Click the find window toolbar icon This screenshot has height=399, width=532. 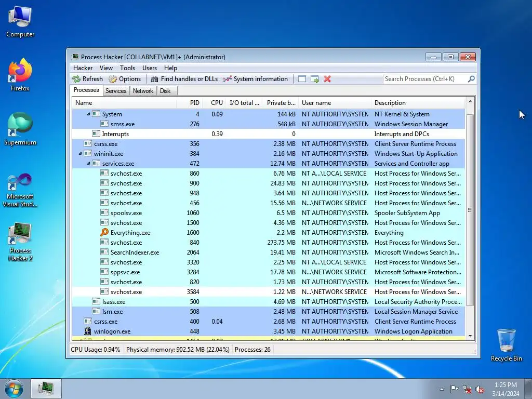click(x=302, y=79)
